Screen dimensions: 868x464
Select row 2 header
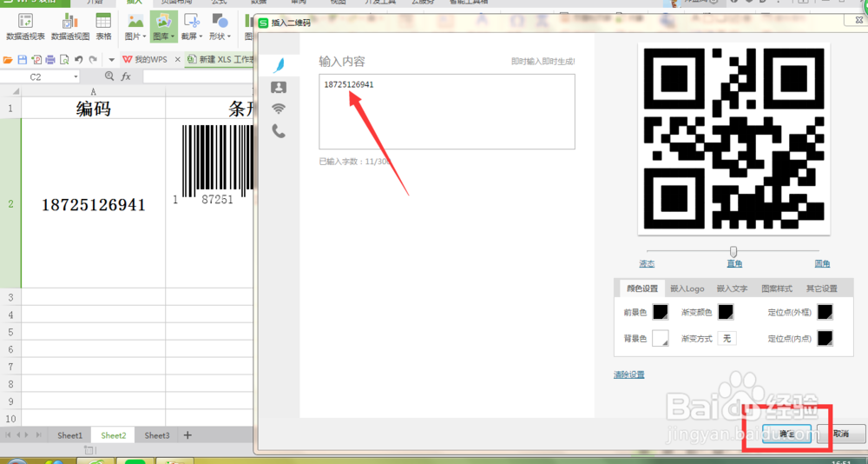(10, 204)
